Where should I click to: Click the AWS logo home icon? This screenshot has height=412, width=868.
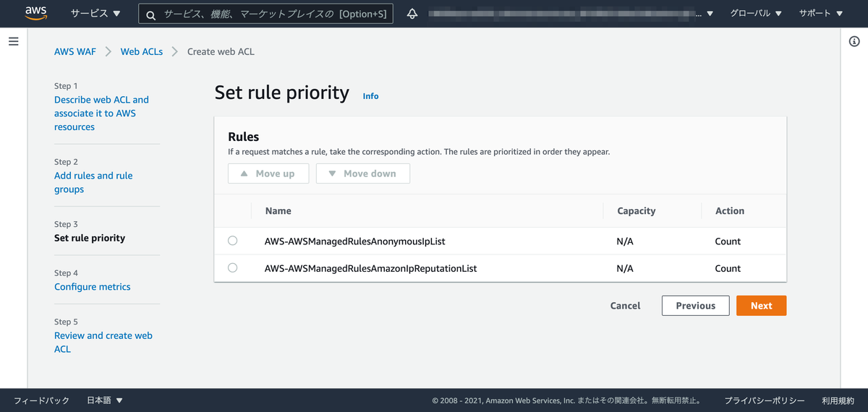point(35,13)
